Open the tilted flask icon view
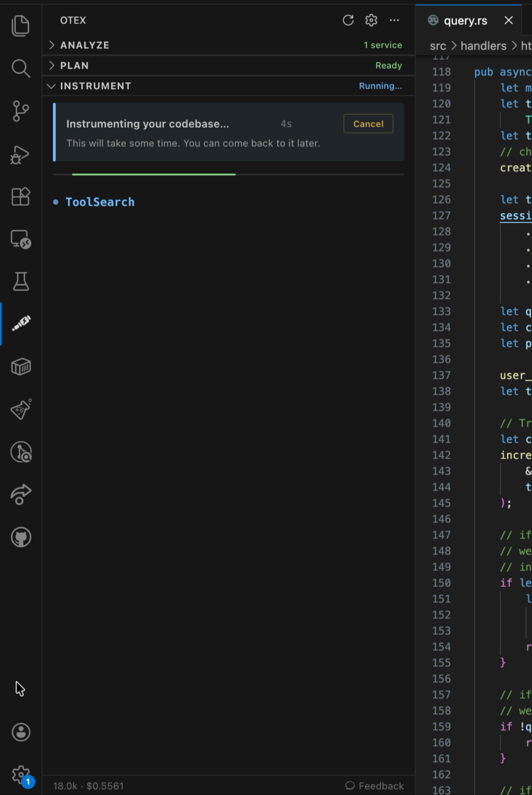 point(20,409)
